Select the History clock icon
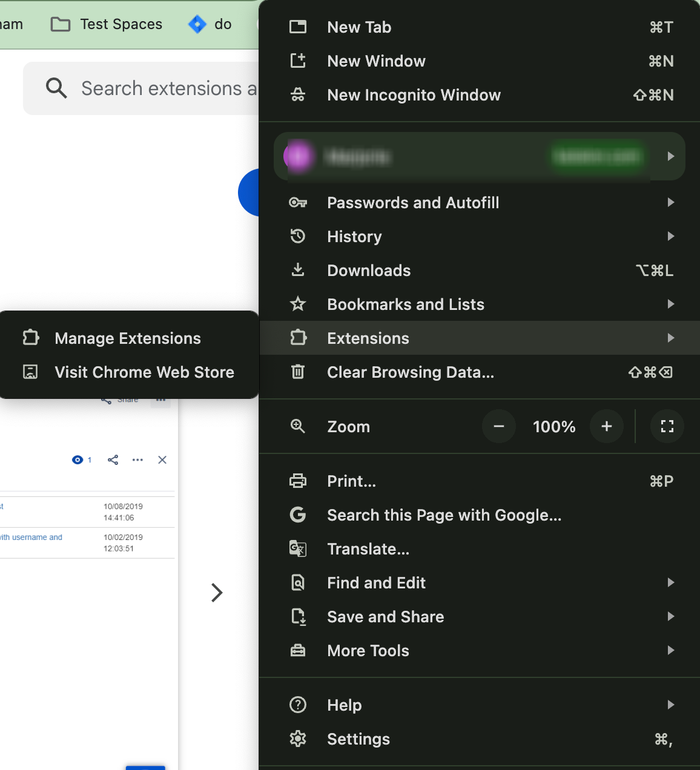Screen dimensions: 700x770 click(298, 236)
